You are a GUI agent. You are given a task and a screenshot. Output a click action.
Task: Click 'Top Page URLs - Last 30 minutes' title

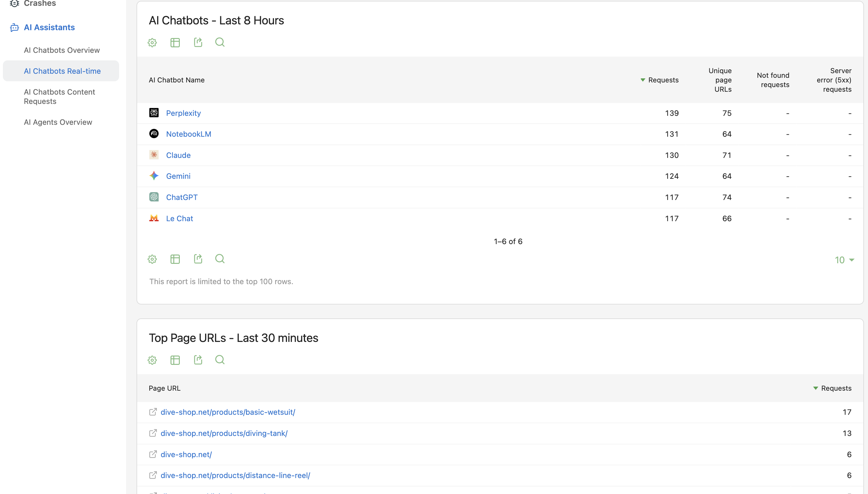234,338
